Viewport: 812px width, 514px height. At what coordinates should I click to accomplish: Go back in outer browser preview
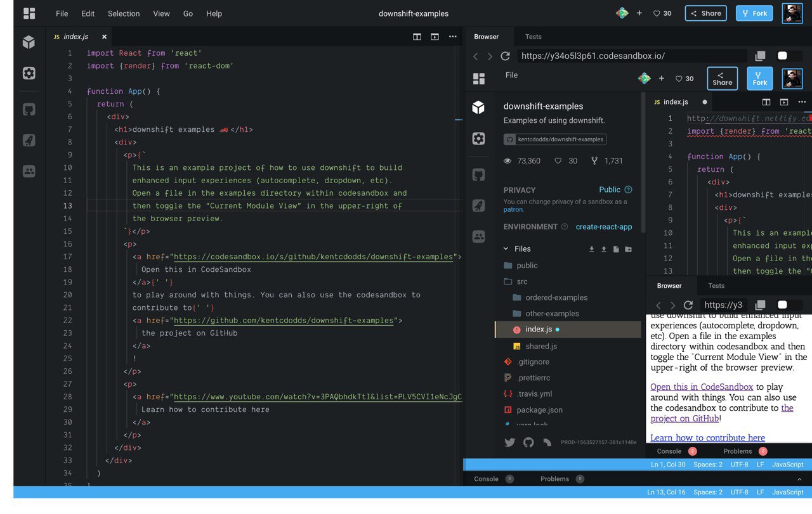[476, 56]
